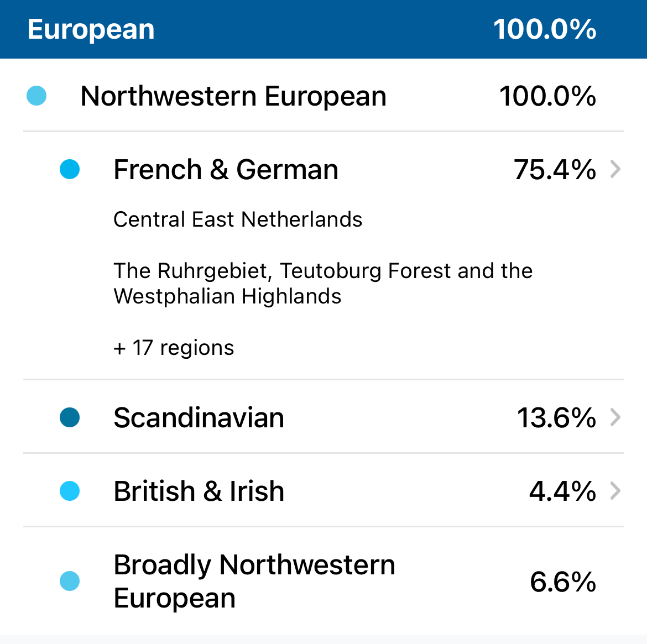Tap the 75.4% French & German percentage

coord(555,169)
